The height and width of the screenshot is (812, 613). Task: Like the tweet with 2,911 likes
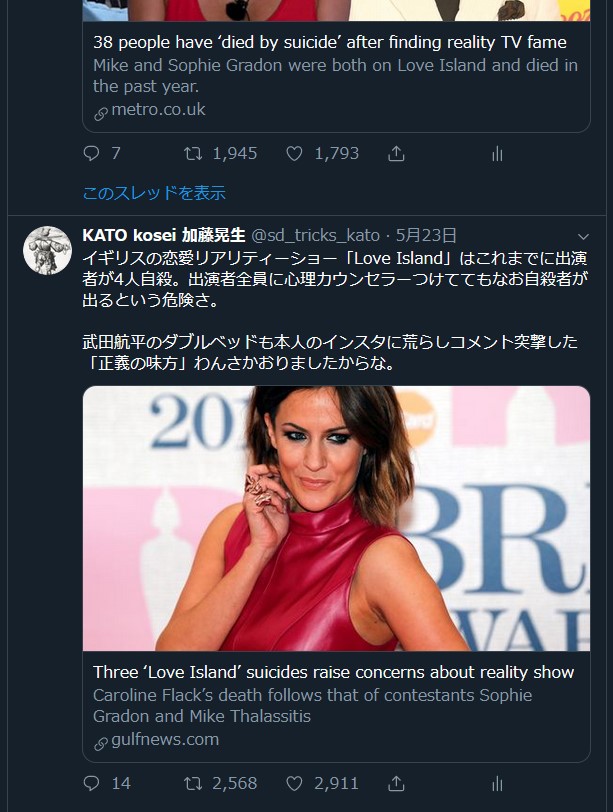tap(295, 783)
